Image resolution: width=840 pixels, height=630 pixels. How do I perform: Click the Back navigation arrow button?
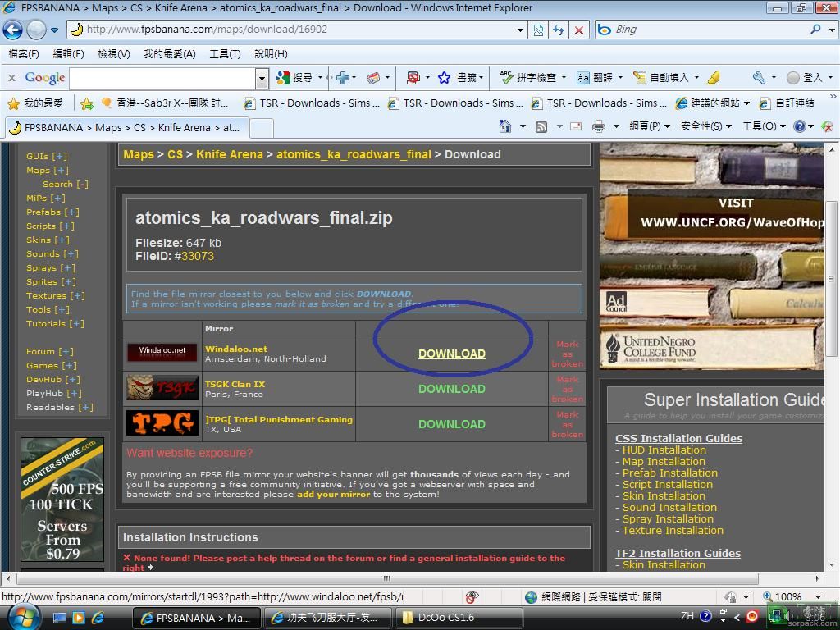(x=13, y=30)
